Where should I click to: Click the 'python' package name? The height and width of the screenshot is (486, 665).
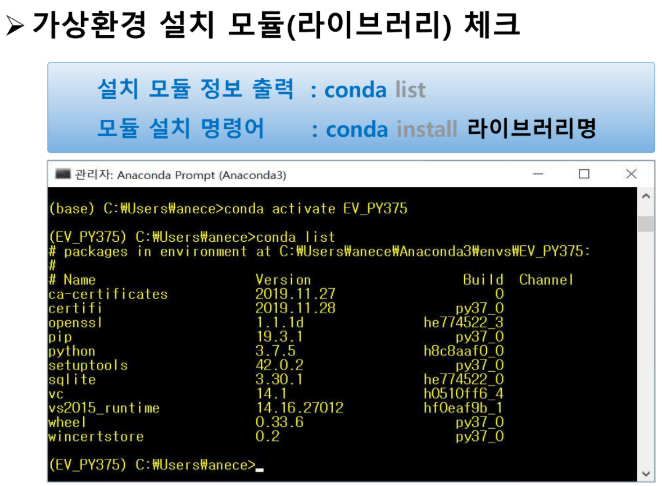72,351
